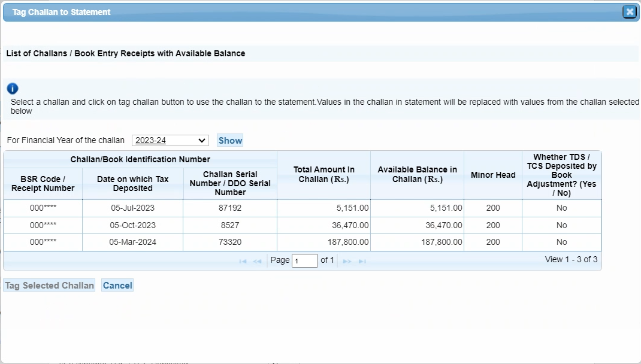Click Minor Head 200 in the 8527 row
The height and width of the screenshot is (364, 641).
click(x=493, y=225)
